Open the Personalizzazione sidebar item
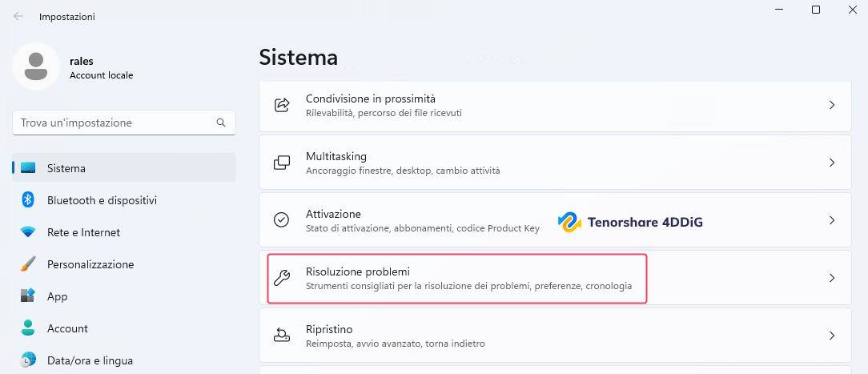868x374 pixels. 90,264
